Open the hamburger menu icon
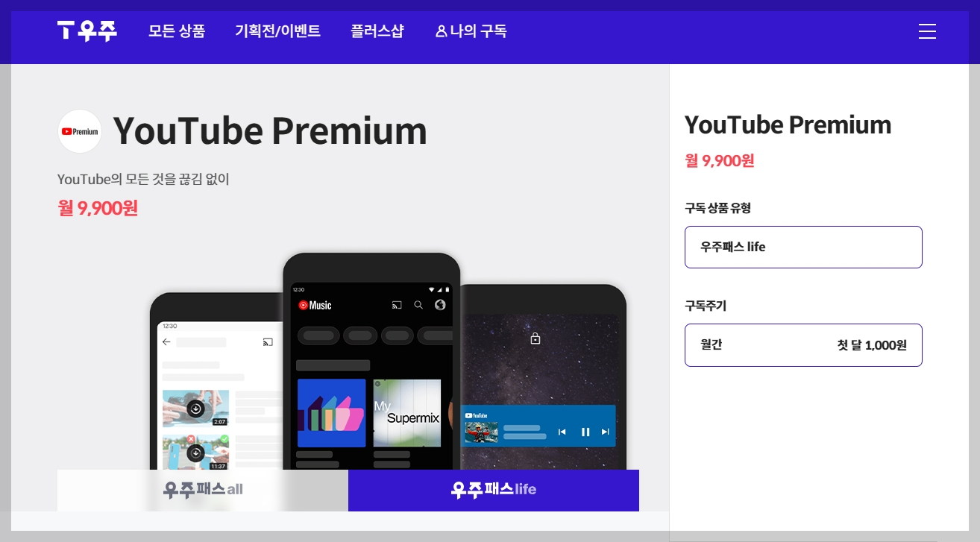The width and height of the screenshot is (980, 542). point(927,31)
